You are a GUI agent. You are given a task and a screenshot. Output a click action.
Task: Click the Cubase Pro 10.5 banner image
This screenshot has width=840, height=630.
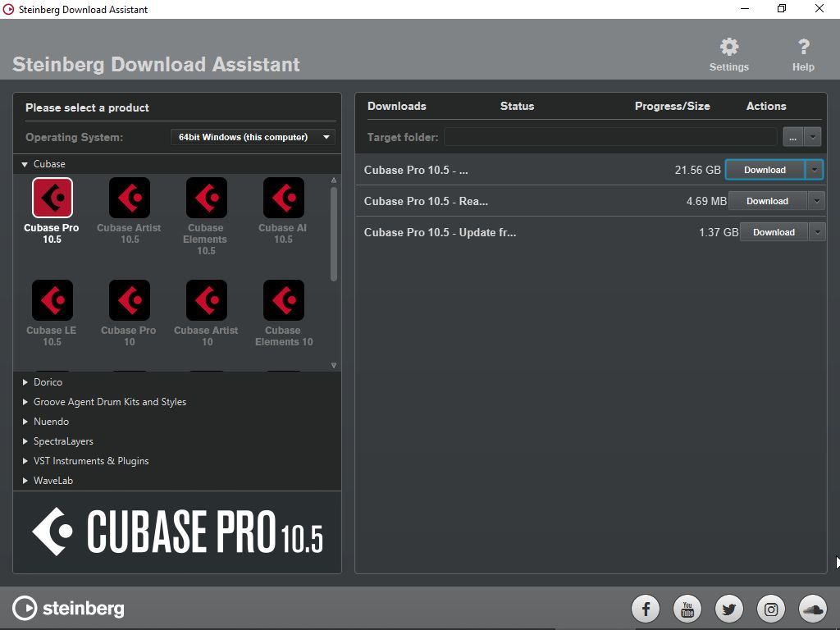177,532
